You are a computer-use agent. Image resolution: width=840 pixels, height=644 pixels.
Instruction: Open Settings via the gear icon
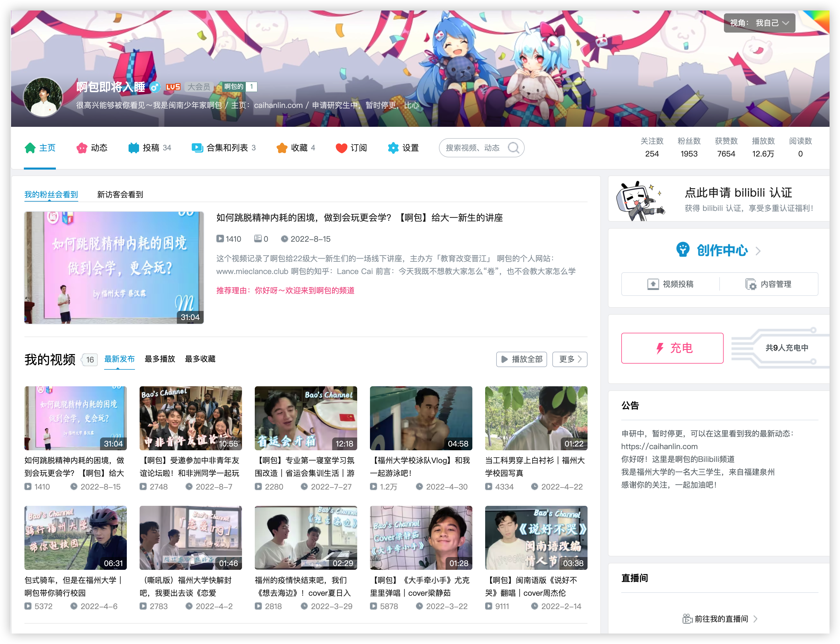393,147
